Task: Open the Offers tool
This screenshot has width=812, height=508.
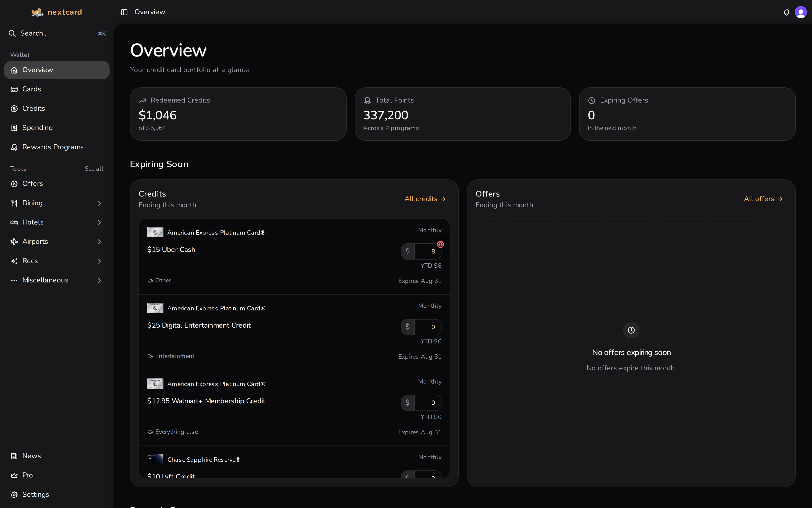Action: (57, 184)
